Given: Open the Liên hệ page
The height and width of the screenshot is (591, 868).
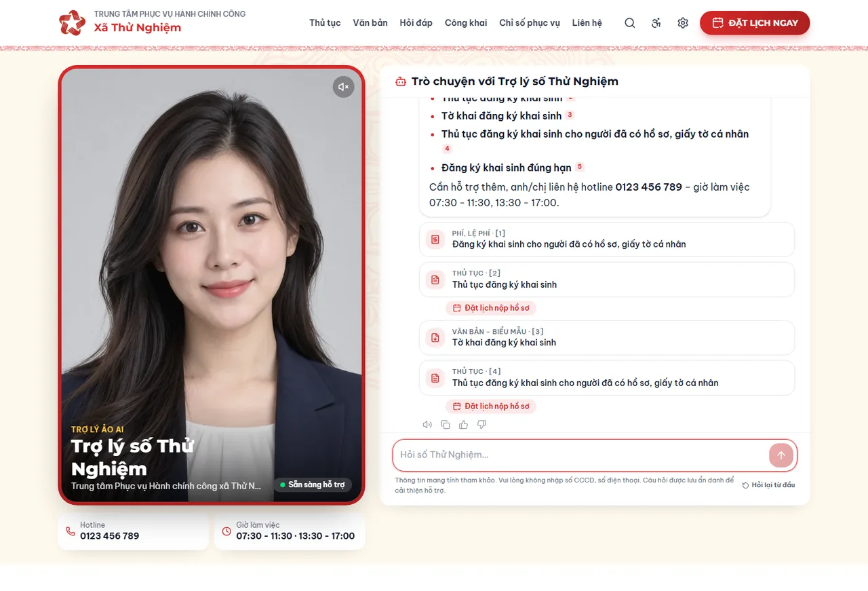Looking at the screenshot, I should coord(587,23).
